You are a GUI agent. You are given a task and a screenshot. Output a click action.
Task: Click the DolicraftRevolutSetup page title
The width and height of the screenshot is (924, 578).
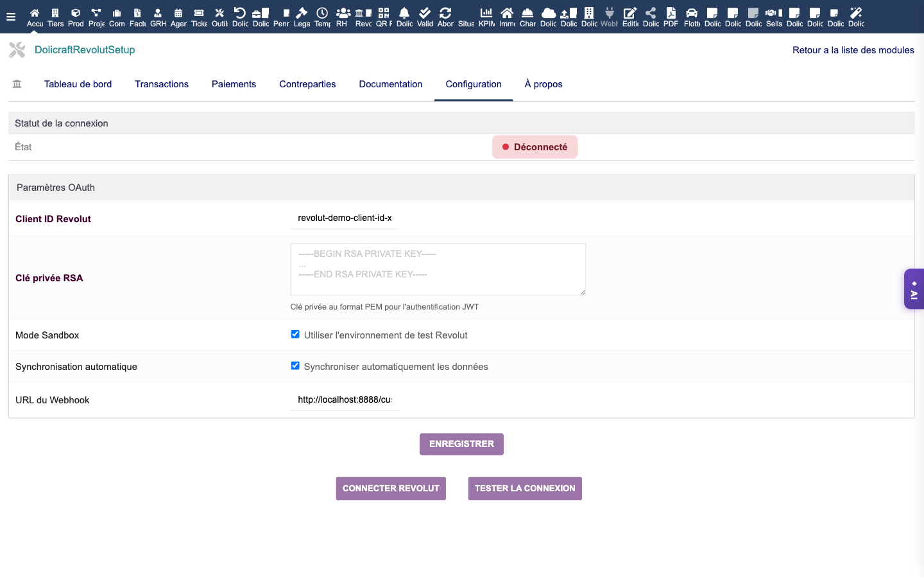pos(85,50)
